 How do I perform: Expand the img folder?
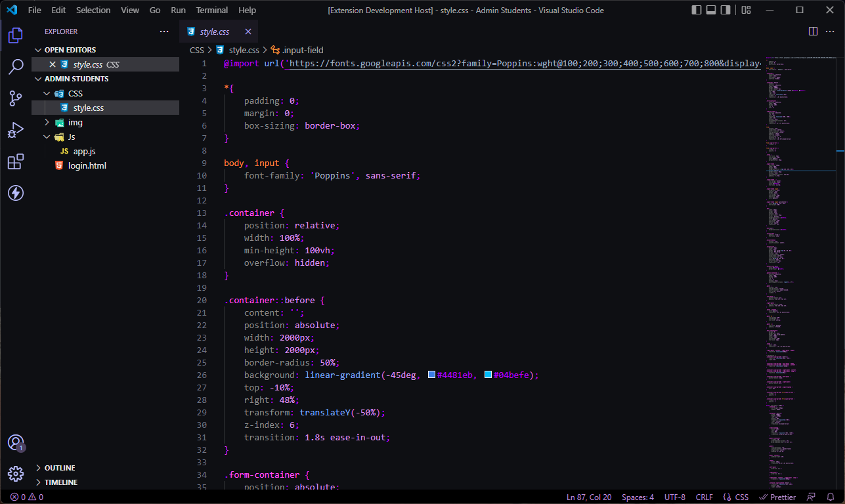(46, 122)
